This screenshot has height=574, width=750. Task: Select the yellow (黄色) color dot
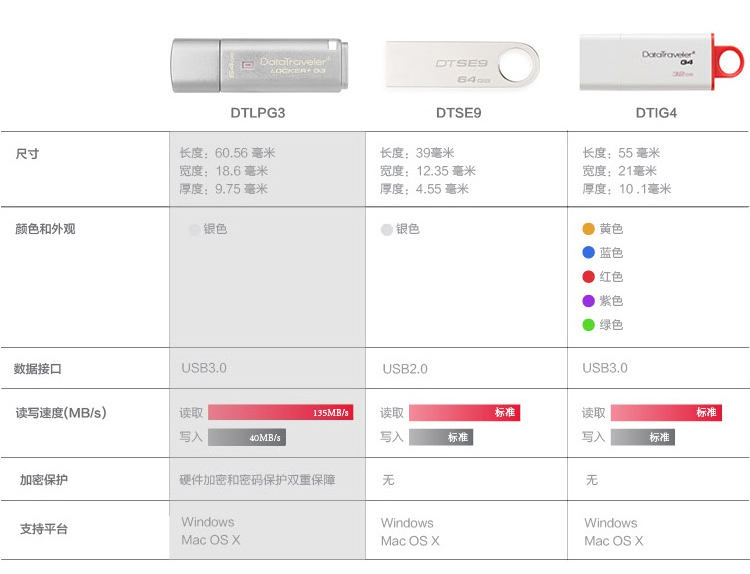pyautogui.click(x=589, y=229)
